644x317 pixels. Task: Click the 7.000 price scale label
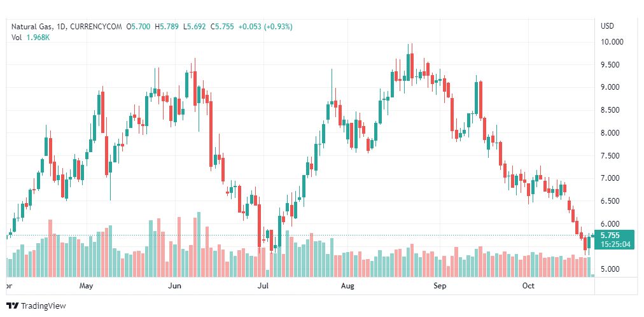tap(610, 178)
